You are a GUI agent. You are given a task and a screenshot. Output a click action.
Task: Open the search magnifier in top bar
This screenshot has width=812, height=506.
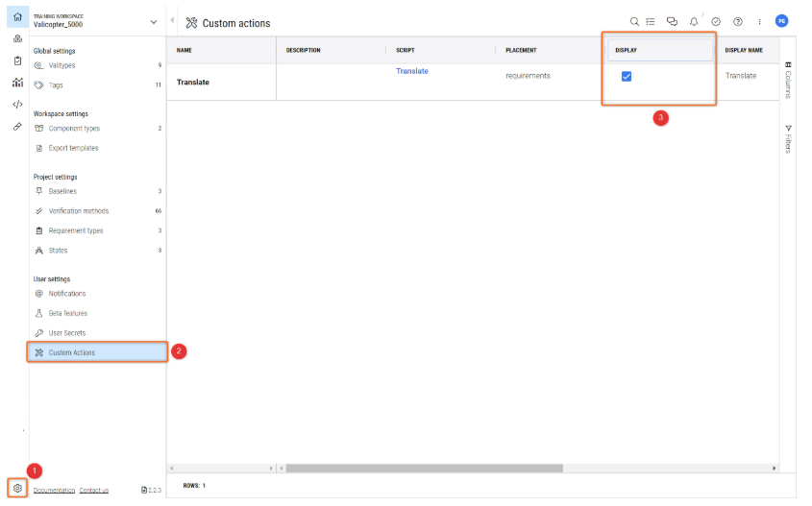[634, 22]
